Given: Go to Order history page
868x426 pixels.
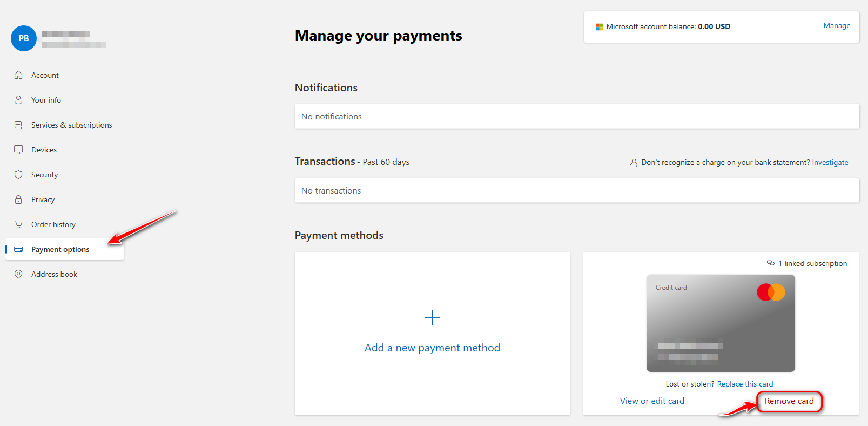Looking at the screenshot, I should pyautogui.click(x=53, y=224).
